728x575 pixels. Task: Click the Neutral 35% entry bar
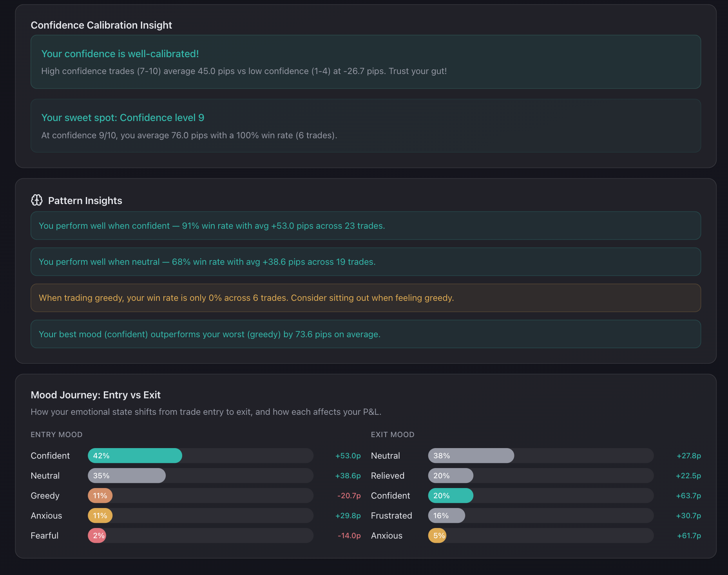126,476
